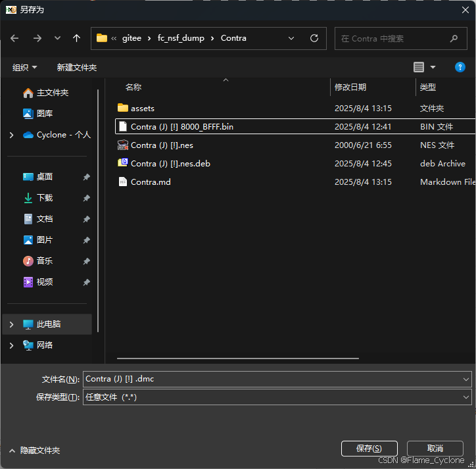This screenshot has width=476, height=469.
Task: Click the 2000/6/21 6:55 date cell
Action: [x=363, y=145]
